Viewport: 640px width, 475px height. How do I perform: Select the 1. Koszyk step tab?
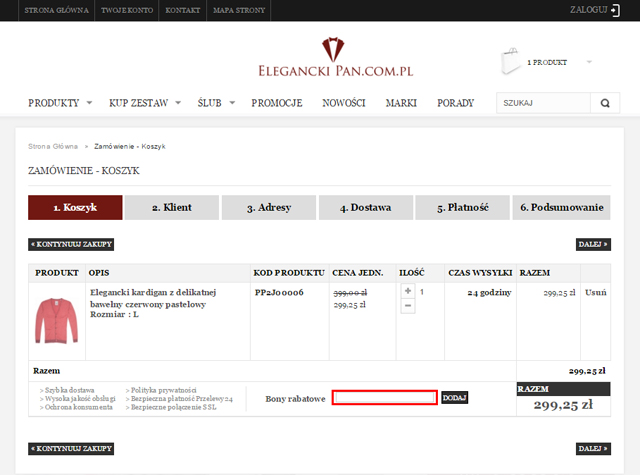point(75,207)
